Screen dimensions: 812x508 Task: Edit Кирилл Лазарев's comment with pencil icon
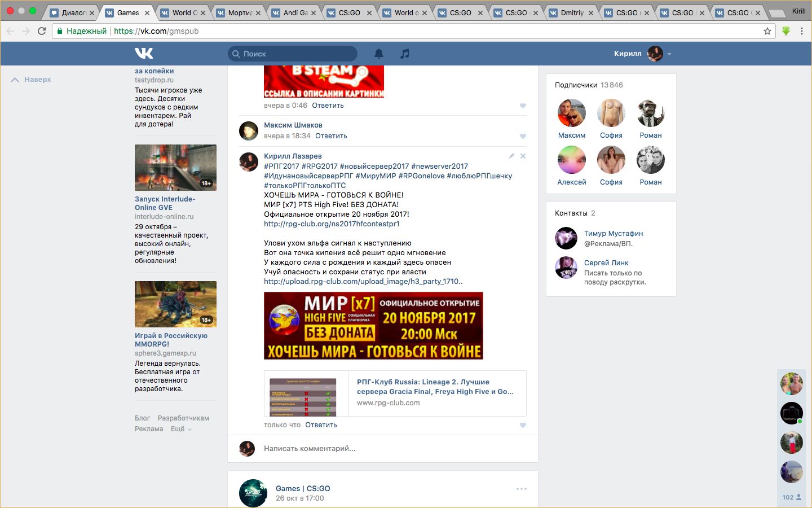pos(511,156)
